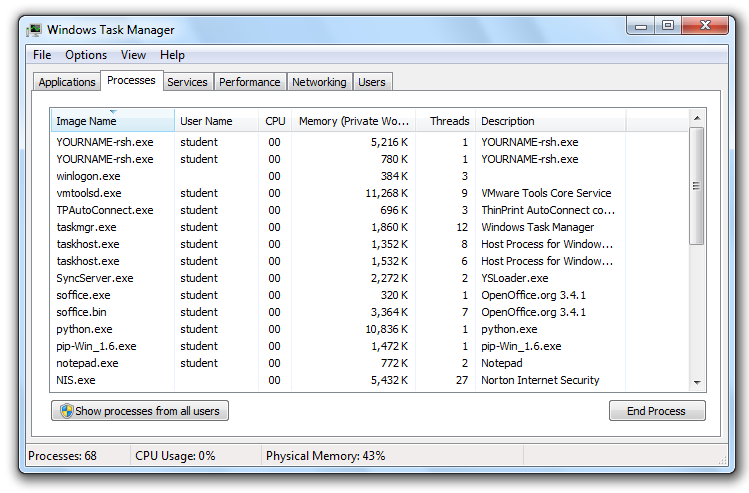Select the soffice.exe process
Image resolution: width=749 pixels, height=493 pixels.
pos(369,295)
